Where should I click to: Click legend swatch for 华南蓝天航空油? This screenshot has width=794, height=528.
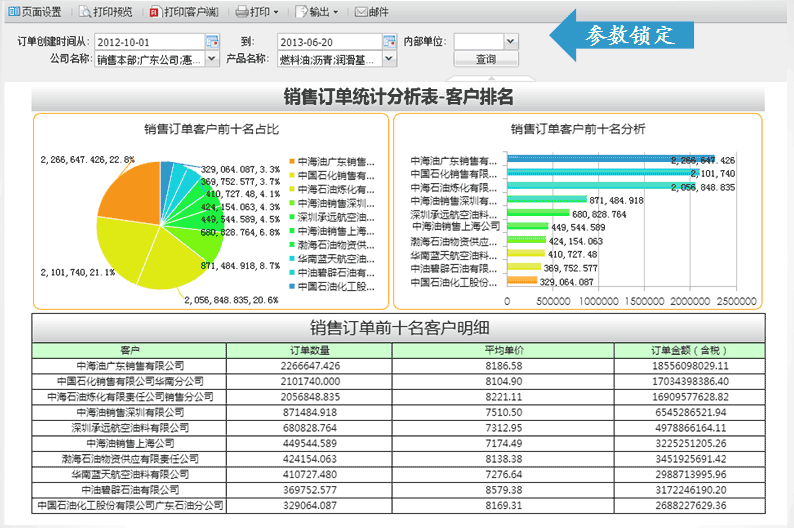click(x=292, y=259)
